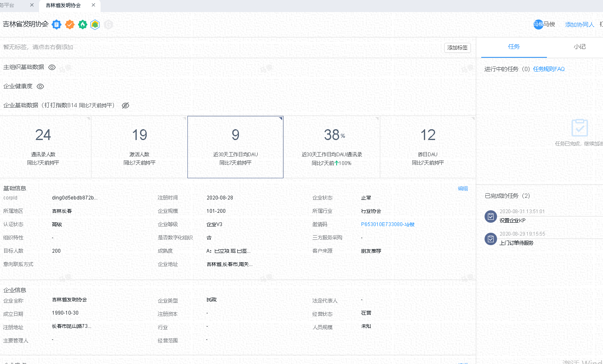
Task: Toggle visibility of 主组织基础数据
Action: click(x=52, y=67)
